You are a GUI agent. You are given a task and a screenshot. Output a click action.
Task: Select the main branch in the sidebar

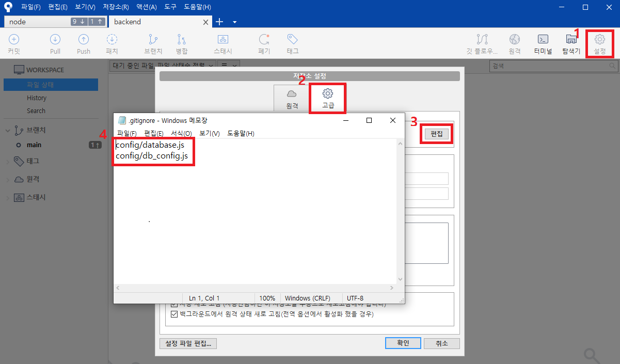[34, 145]
